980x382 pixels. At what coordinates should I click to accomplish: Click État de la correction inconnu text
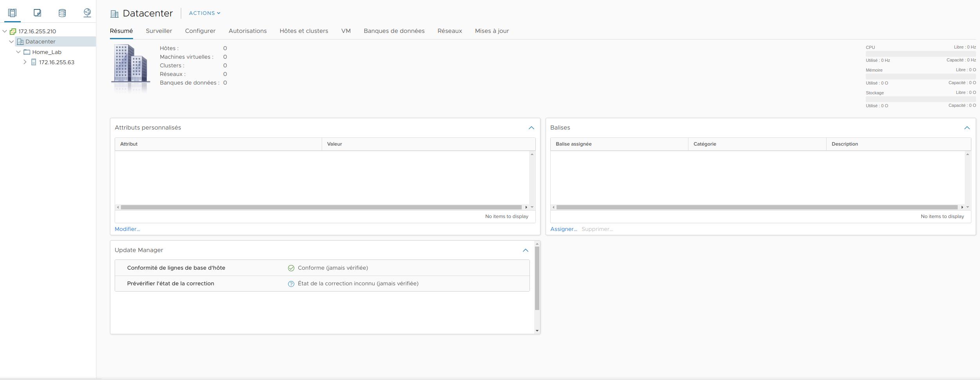tap(358, 284)
